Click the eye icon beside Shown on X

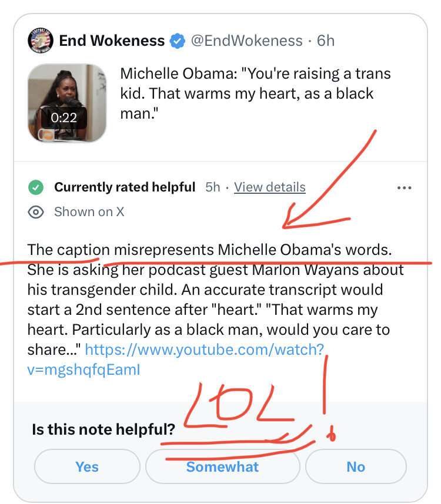(x=36, y=212)
